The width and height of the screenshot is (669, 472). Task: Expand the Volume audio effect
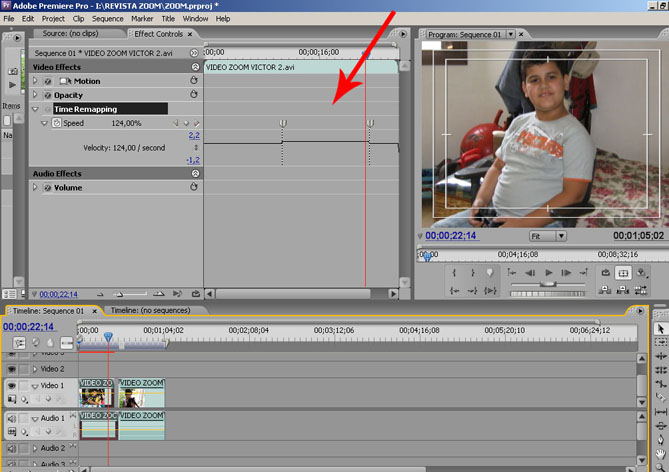(35, 187)
